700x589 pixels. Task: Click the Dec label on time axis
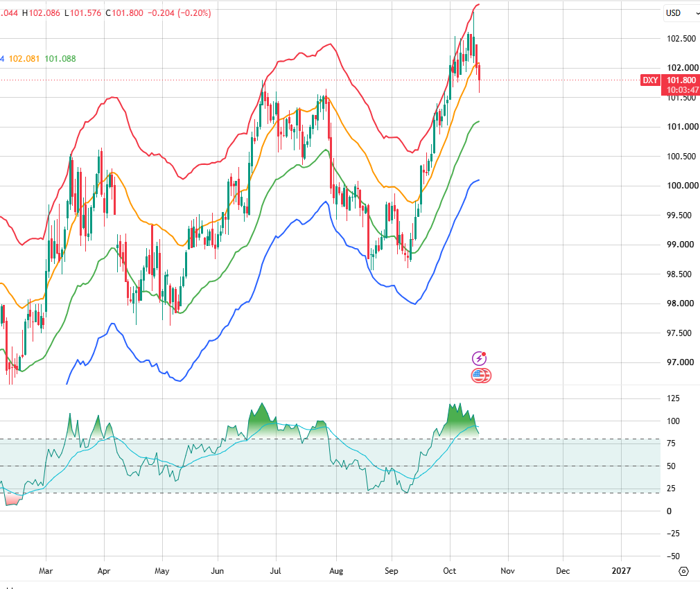pyautogui.click(x=563, y=571)
